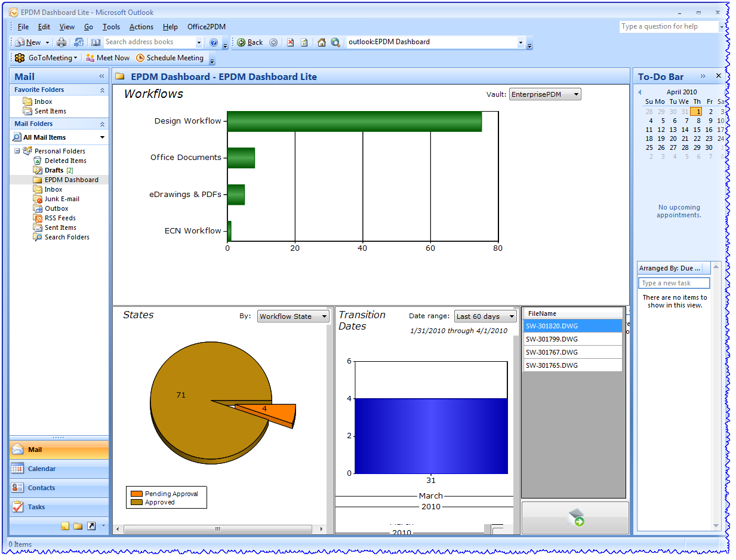
Task: Open the View menu
Action: click(67, 27)
